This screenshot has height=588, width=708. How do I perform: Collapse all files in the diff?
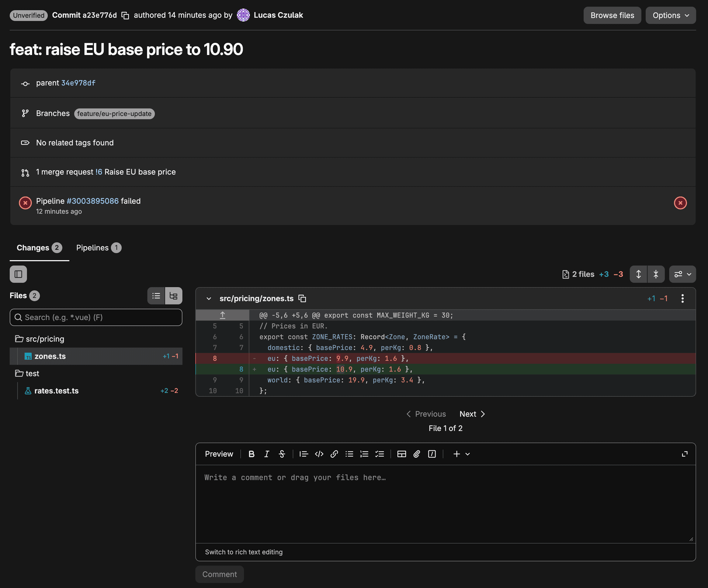(x=656, y=274)
